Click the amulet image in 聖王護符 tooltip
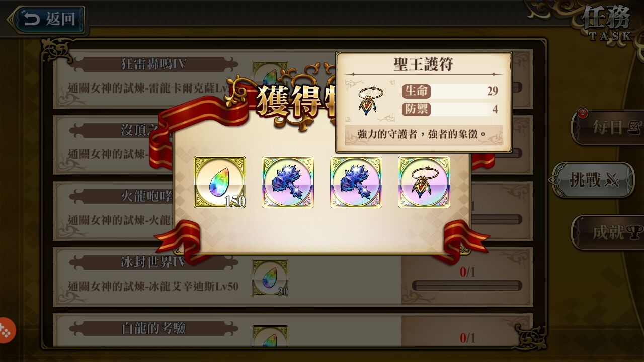644x362 pixels. point(370,101)
